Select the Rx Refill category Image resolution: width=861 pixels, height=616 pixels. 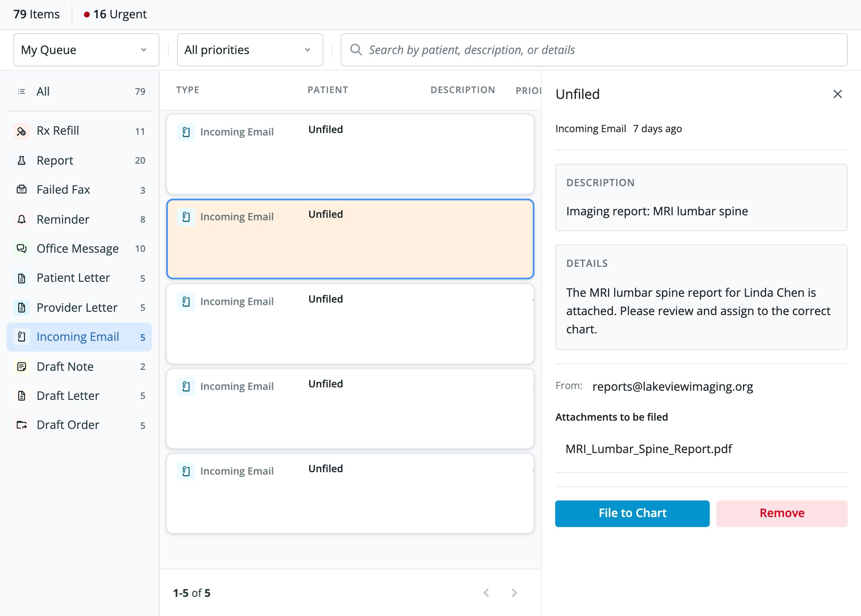[79, 131]
